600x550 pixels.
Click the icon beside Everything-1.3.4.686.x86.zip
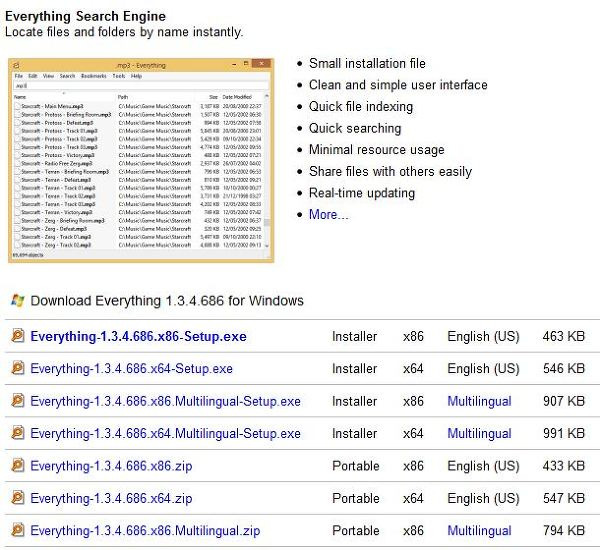(18, 465)
